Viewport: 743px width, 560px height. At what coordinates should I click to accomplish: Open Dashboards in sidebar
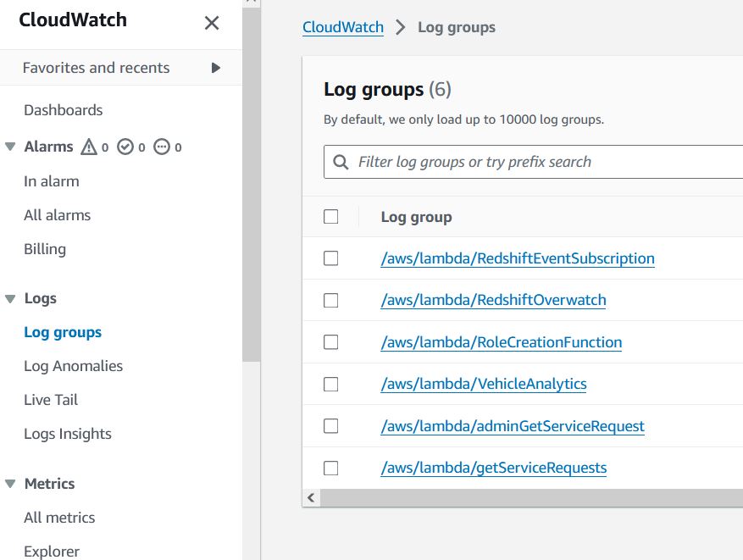[63, 110]
